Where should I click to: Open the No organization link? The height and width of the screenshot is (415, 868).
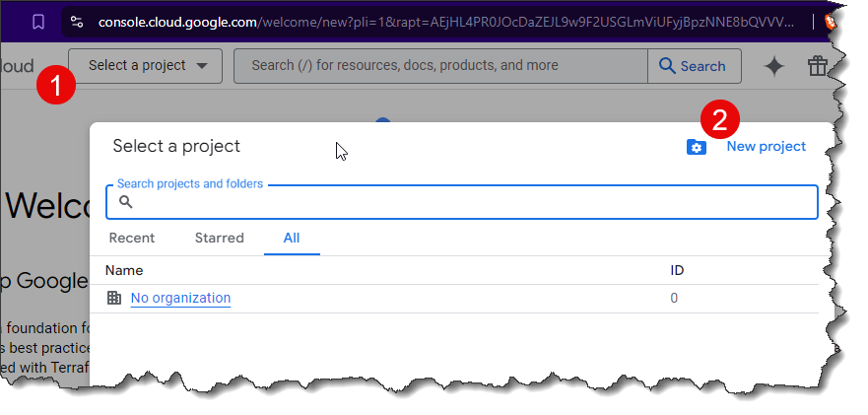[180, 298]
